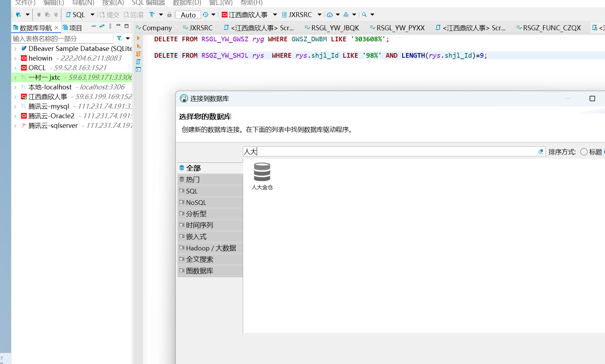Run the current SQL statement
Viewport: 605px width, 364px height.
pos(138,38)
